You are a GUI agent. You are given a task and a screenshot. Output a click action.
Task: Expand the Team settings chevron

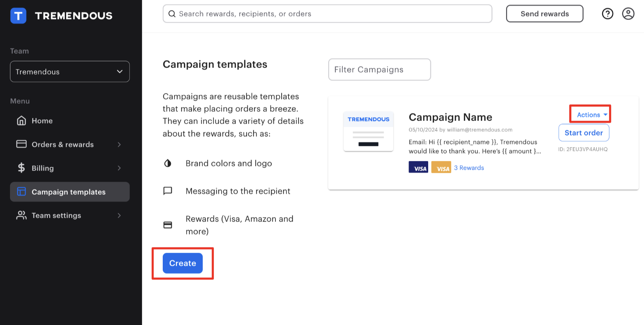coord(119,216)
